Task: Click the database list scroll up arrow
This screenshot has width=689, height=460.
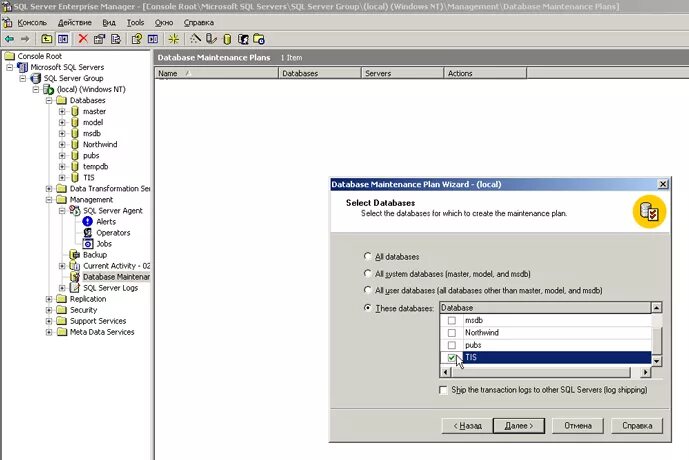Action: 656,308
